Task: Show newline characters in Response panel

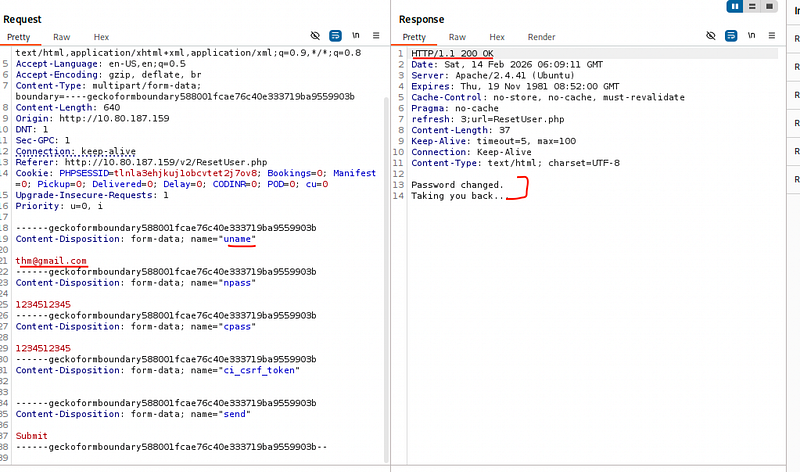Action: (x=751, y=35)
